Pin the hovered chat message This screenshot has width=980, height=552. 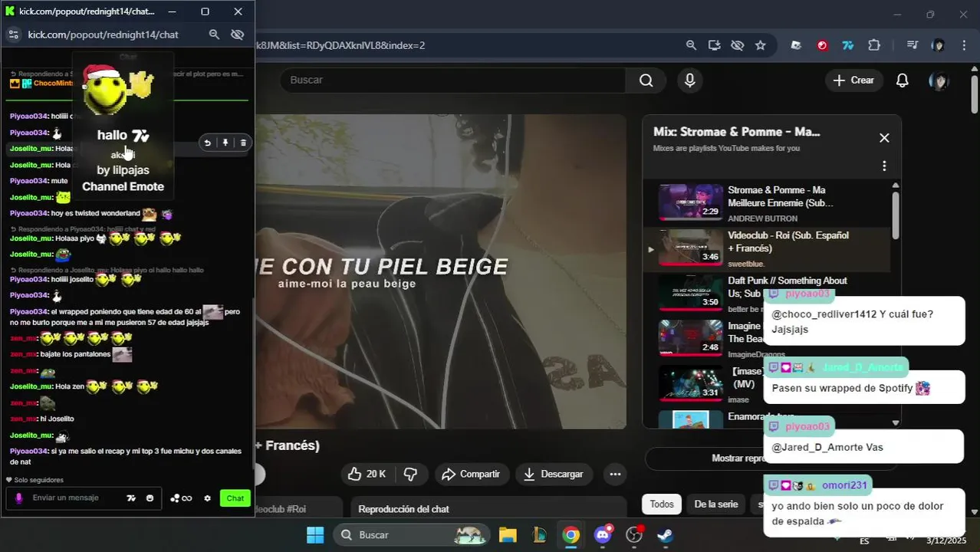click(x=225, y=143)
